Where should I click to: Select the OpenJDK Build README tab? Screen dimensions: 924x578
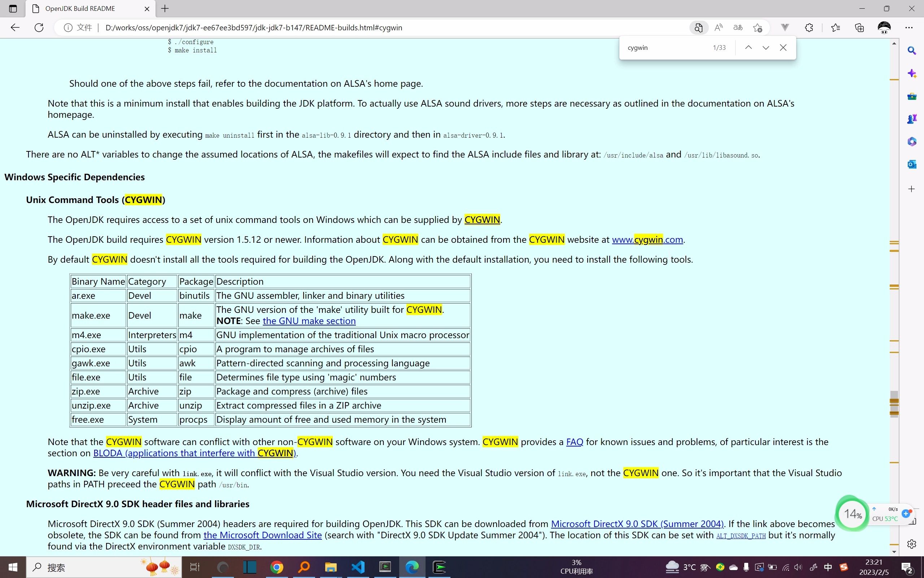[x=91, y=9]
